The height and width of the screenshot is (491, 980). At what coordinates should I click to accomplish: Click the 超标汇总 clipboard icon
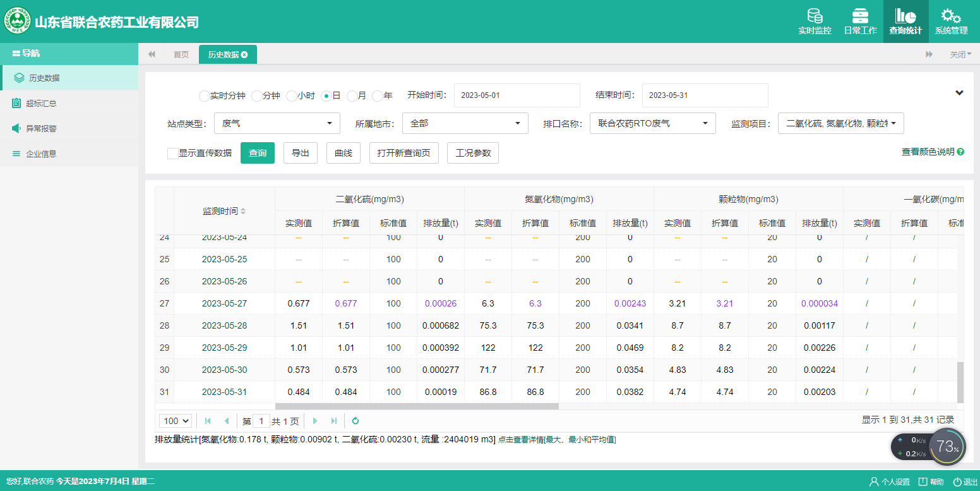pyautogui.click(x=16, y=103)
